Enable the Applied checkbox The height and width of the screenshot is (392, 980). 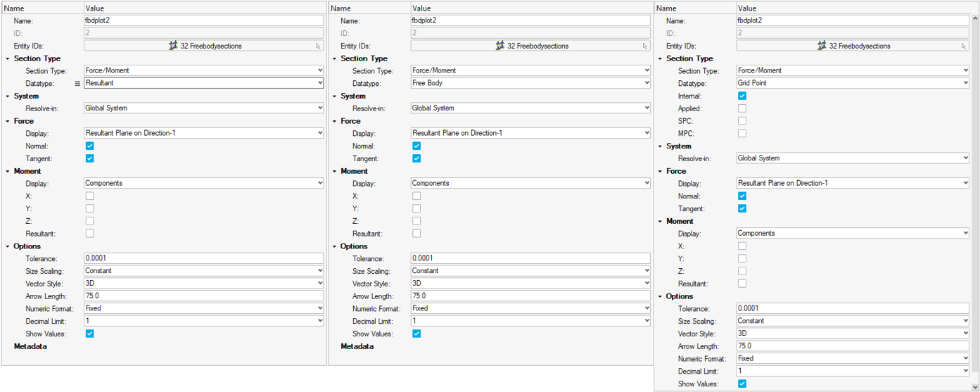point(742,108)
